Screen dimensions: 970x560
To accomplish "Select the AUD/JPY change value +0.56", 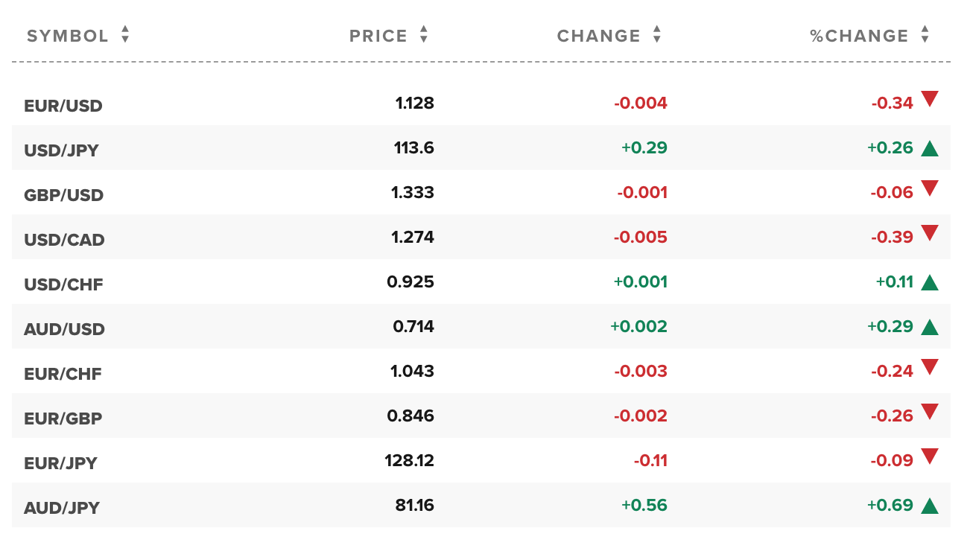I will click(644, 506).
